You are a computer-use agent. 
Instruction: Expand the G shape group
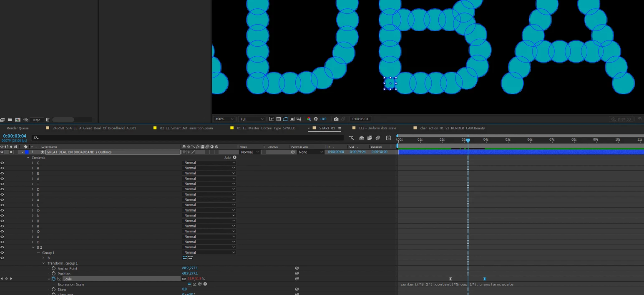pos(33,163)
